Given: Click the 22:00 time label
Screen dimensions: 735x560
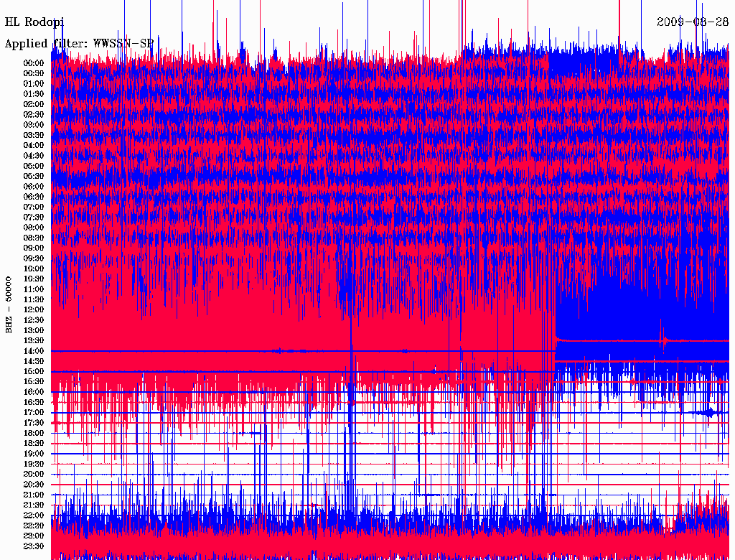Looking at the screenshot, I should tap(34, 515).
